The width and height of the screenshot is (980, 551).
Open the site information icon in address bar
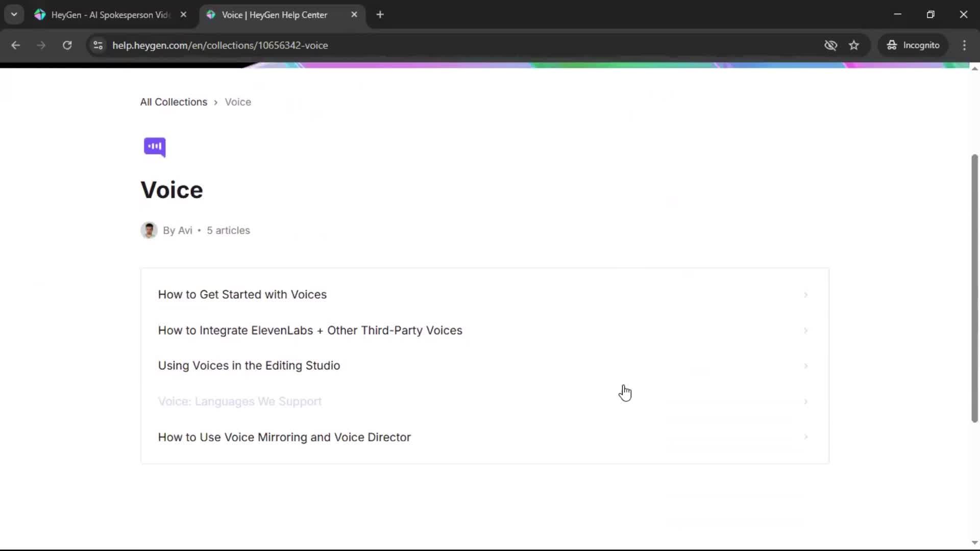point(98,45)
